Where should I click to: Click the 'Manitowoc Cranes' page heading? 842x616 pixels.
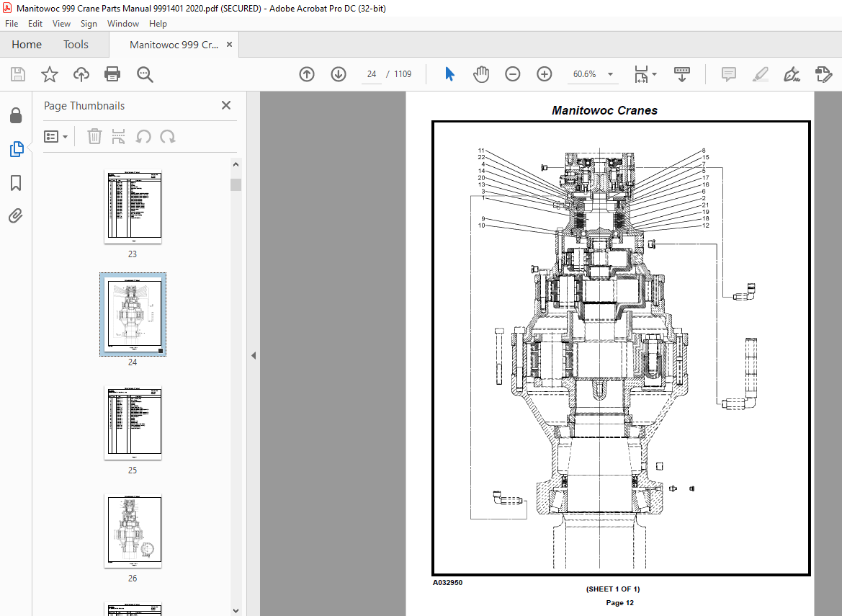[604, 110]
